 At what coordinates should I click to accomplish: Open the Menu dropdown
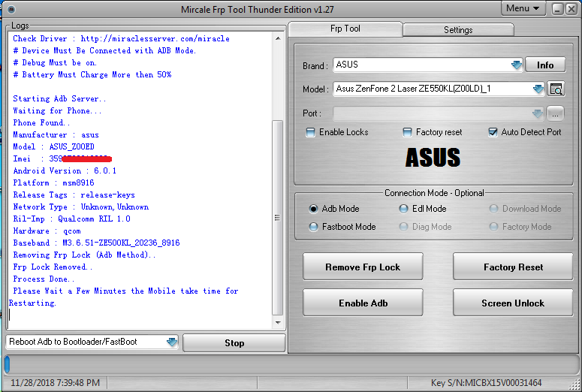coord(523,8)
